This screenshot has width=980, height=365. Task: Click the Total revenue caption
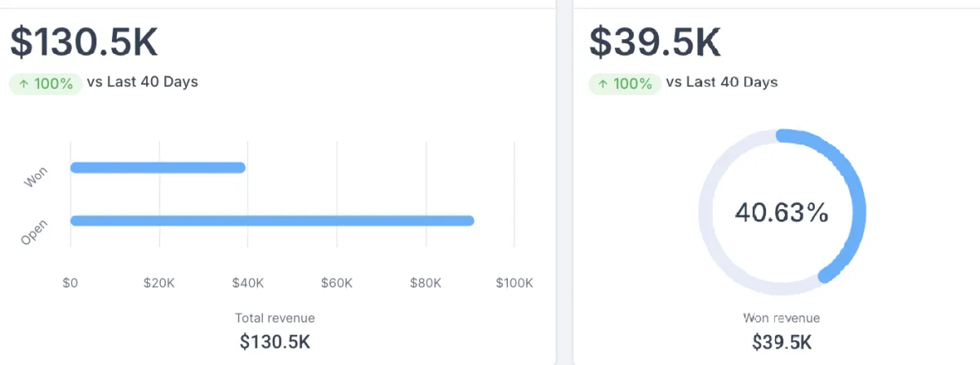coord(275,318)
